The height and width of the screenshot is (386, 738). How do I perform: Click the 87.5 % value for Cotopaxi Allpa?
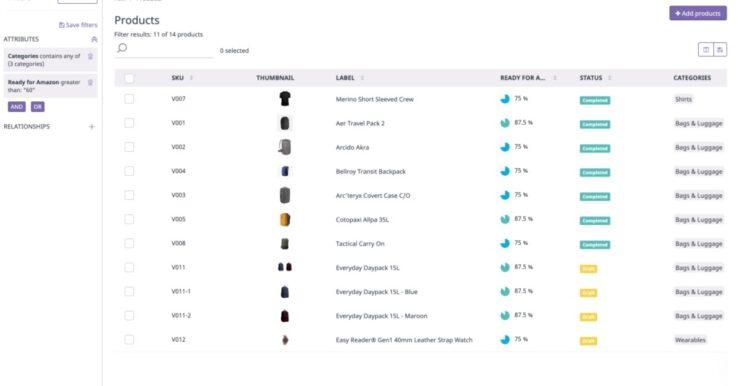(x=523, y=219)
